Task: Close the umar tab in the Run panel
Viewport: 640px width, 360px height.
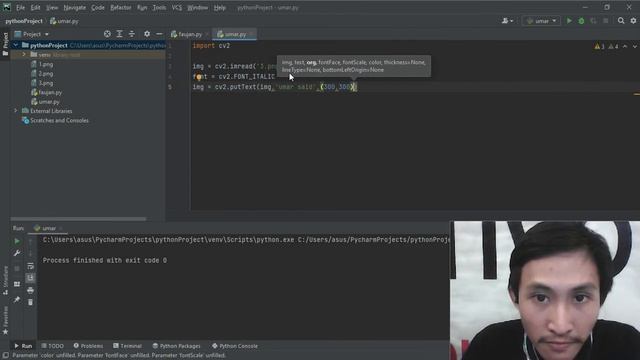Action: click(x=61, y=228)
